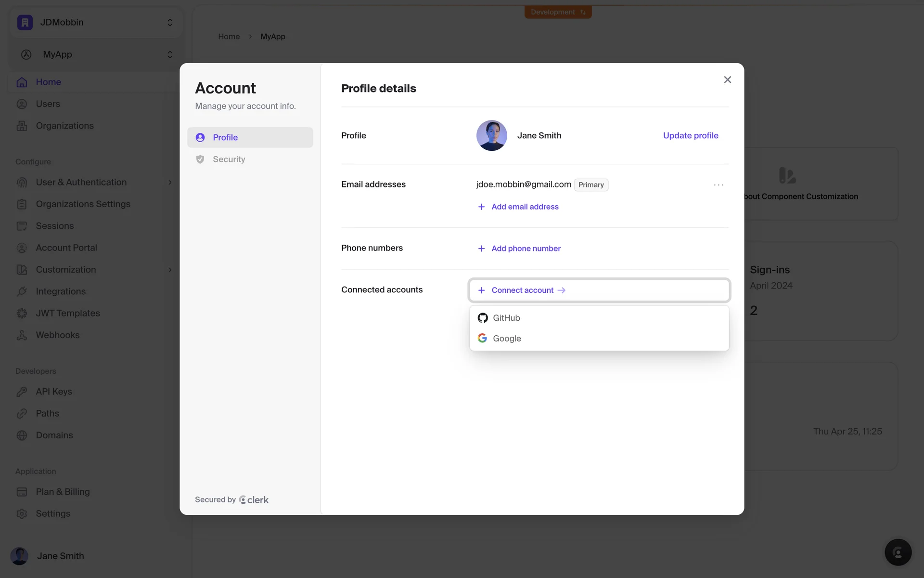
Task: Click the Webhooks sidebar icon
Action: (x=22, y=335)
